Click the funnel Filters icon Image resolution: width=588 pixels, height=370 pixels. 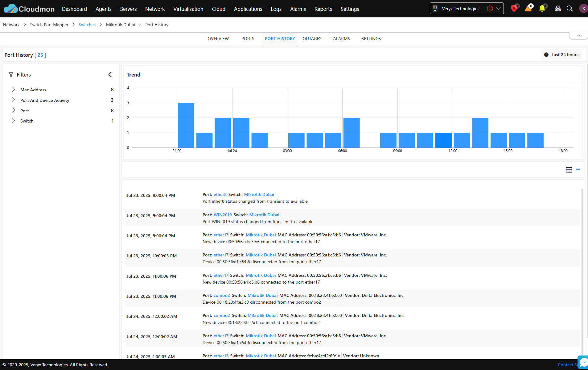coord(11,75)
